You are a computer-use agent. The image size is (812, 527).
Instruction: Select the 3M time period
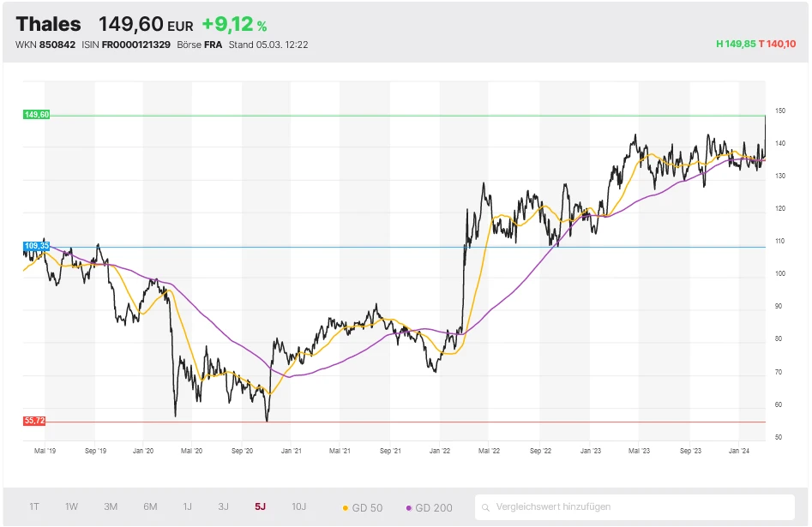[x=111, y=506]
